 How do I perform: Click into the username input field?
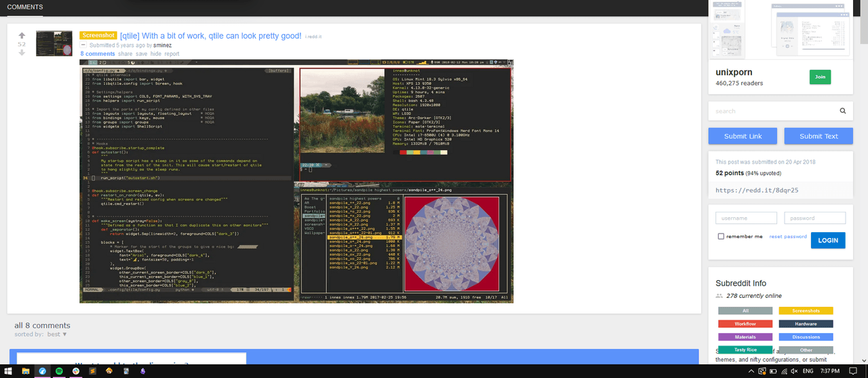[x=746, y=218]
